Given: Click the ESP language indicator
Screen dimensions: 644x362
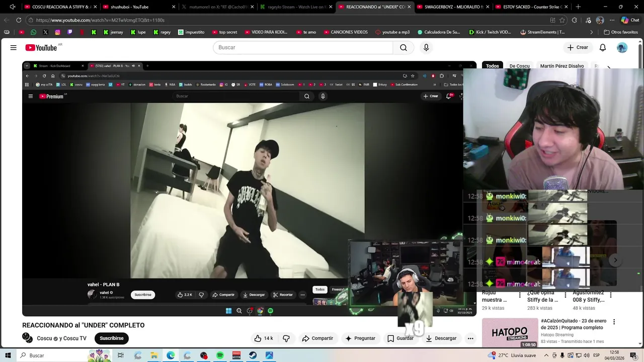Looking at the screenshot, I should tap(596, 355).
